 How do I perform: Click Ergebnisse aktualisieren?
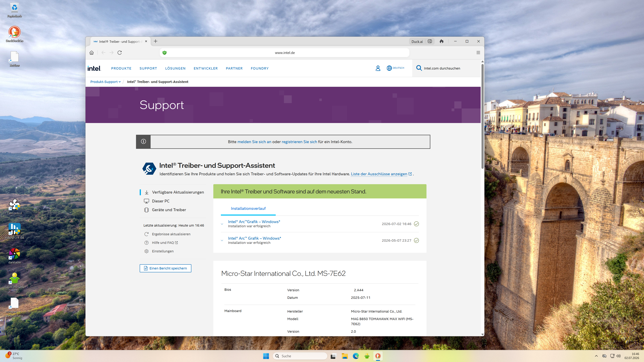coord(167,234)
